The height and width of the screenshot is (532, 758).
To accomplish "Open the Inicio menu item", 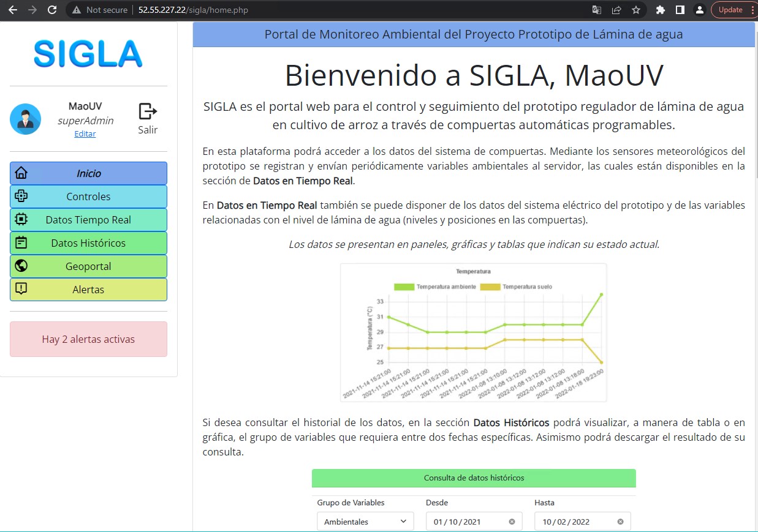I will (88, 173).
